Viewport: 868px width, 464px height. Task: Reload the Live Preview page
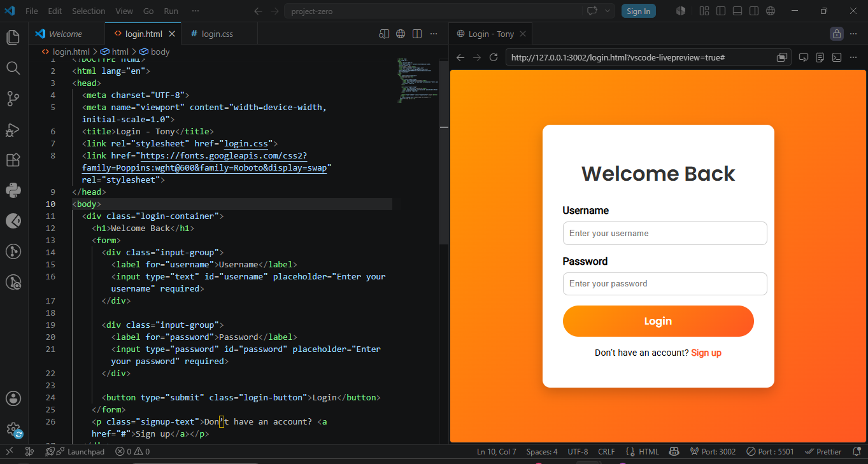[x=494, y=57]
